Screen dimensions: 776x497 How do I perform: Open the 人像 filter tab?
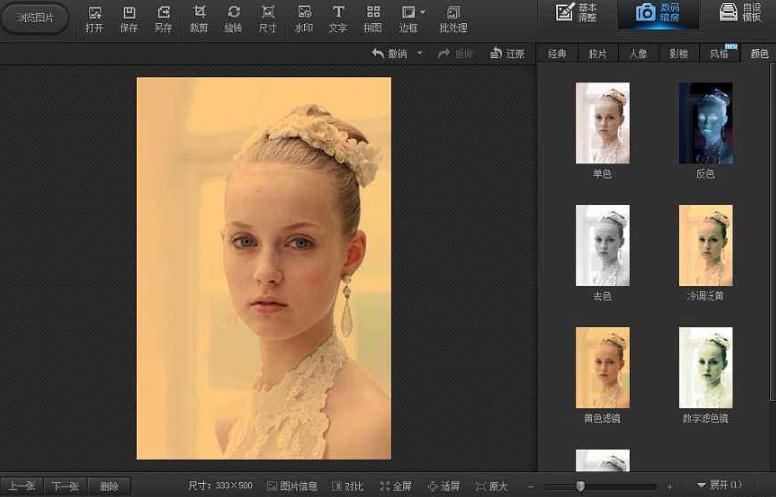[638, 53]
